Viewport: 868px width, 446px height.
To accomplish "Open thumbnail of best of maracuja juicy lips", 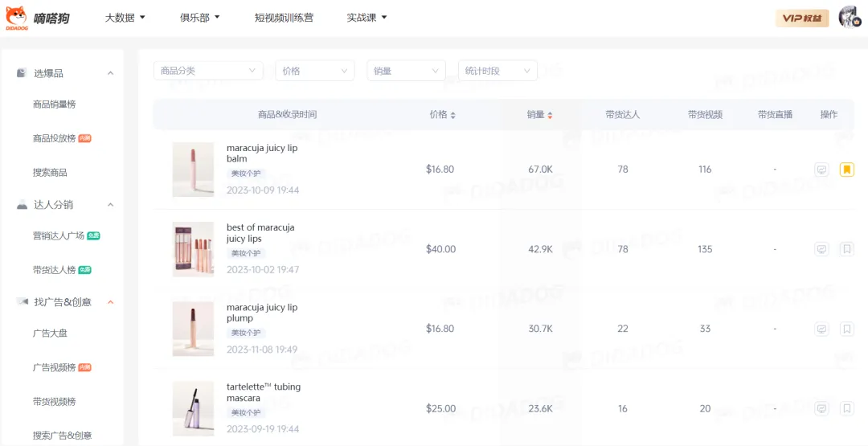I will click(x=193, y=249).
